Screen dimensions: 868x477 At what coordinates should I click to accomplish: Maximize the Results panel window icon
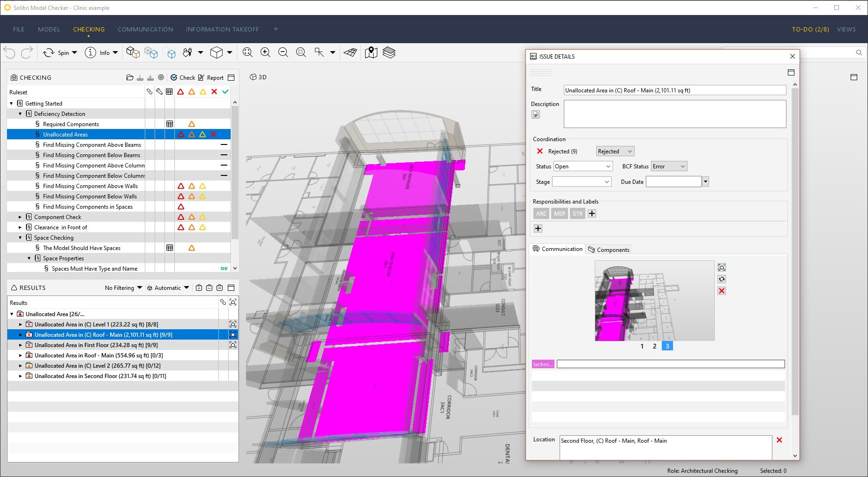231,288
